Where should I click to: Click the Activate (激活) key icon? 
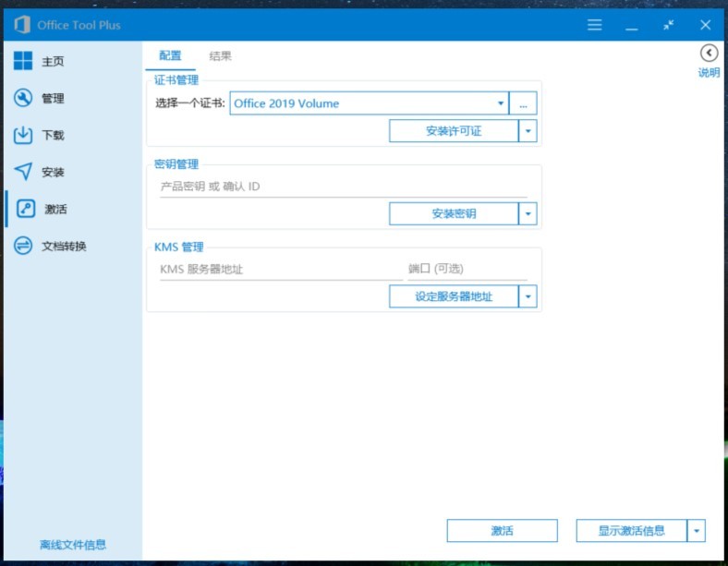pyautogui.click(x=27, y=209)
